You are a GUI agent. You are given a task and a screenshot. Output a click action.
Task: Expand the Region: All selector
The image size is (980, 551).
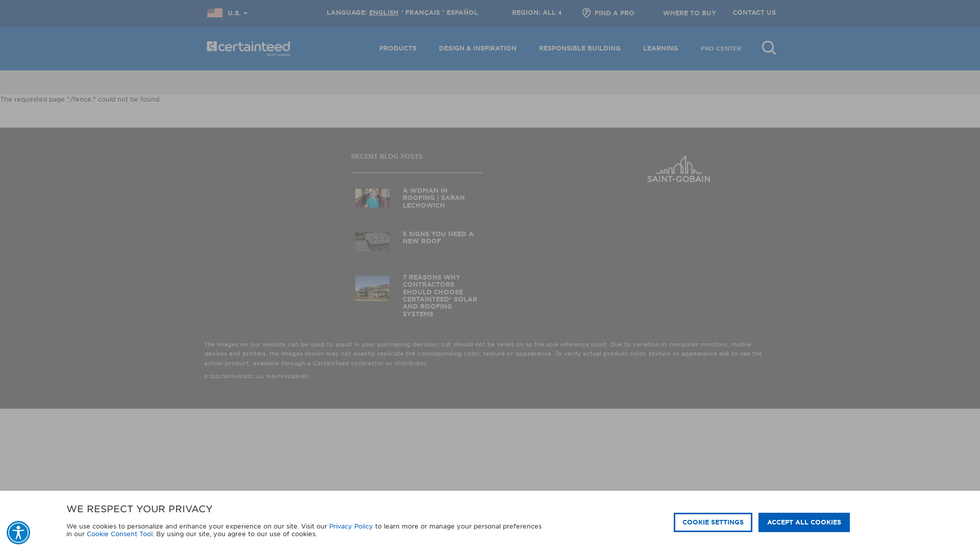536,13
